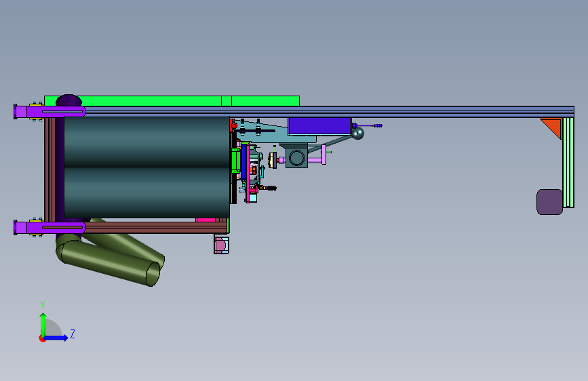Click the red X axis dot at triad origin
588x381 pixels.
coord(41,338)
